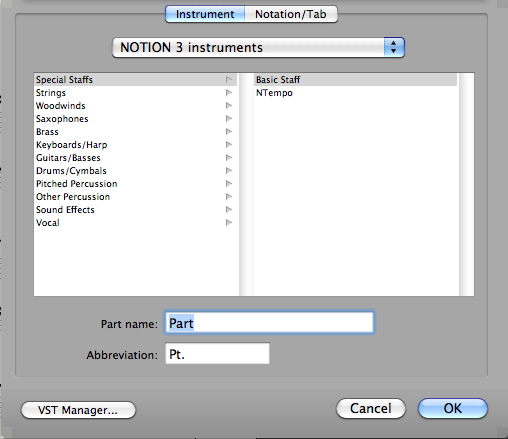Select the Brass category
Viewport: 508px width, 439px height.
[135, 132]
